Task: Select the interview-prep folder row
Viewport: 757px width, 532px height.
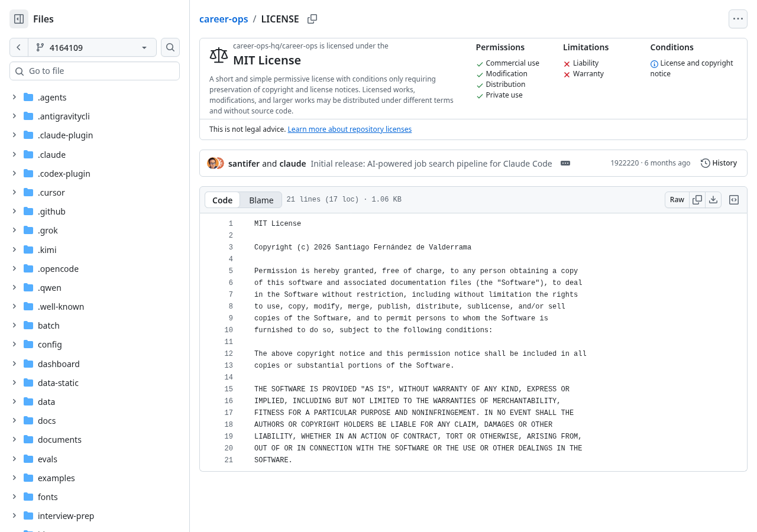Action: pyautogui.click(x=95, y=515)
